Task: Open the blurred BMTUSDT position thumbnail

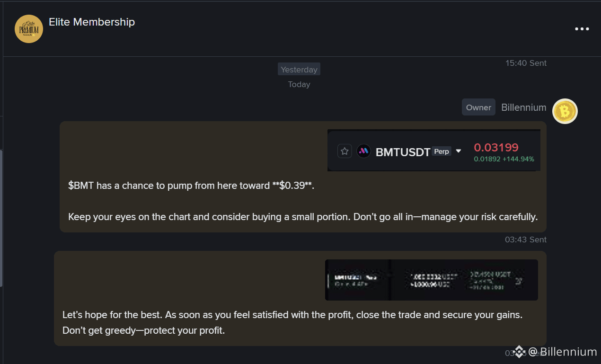Action: click(432, 280)
